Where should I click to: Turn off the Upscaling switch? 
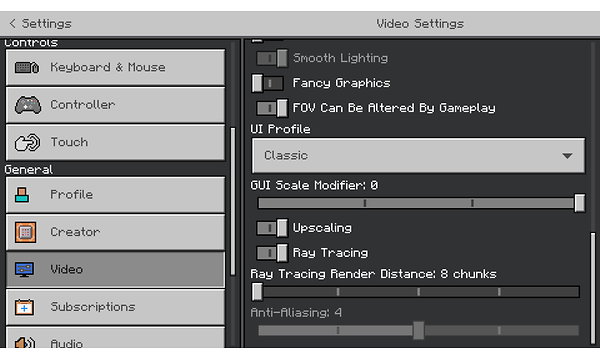tap(272, 228)
